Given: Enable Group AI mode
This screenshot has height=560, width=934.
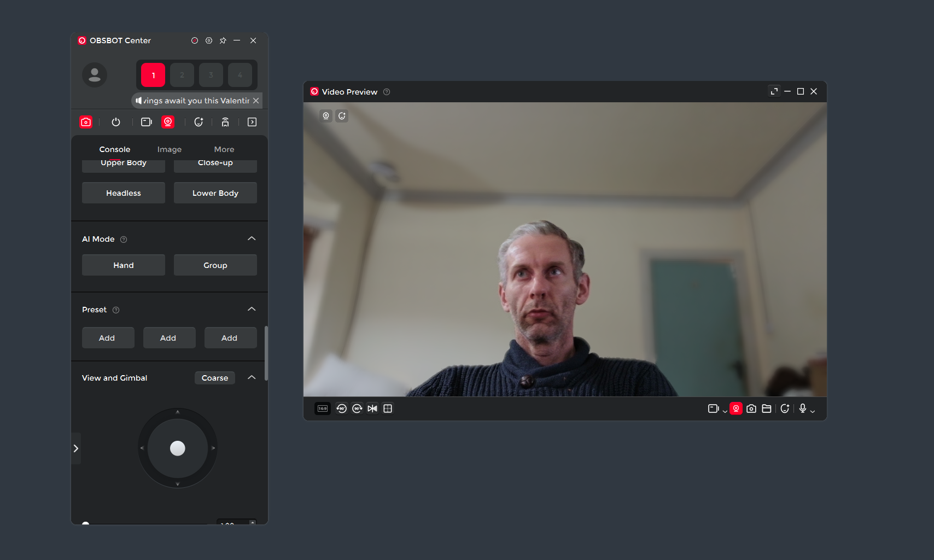Looking at the screenshot, I should pos(215,265).
